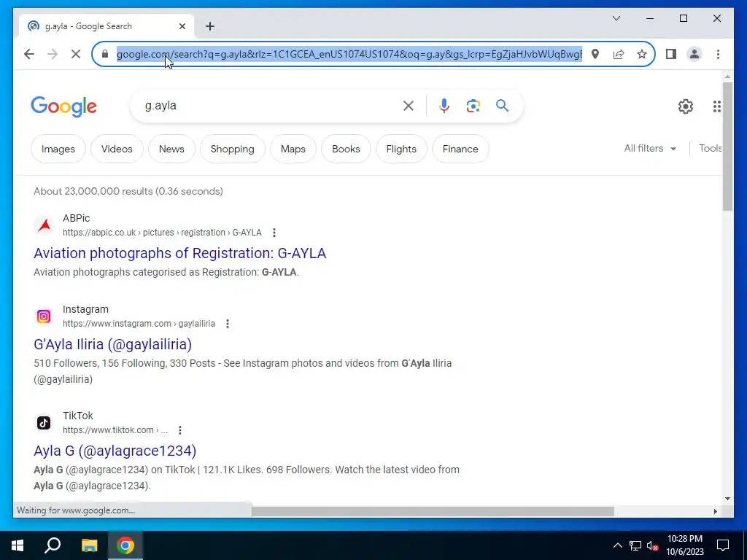Stop page loading with X button
Screen dimensions: 747x560
[x=76, y=54]
